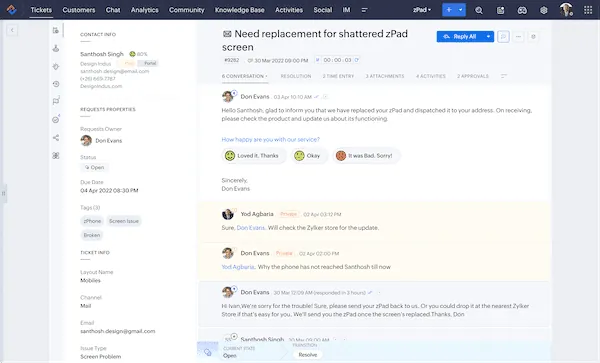Viewport: 600px width, 363px height.
Task: Open the 6 Conversation tab dropdown
Action: pos(245,76)
